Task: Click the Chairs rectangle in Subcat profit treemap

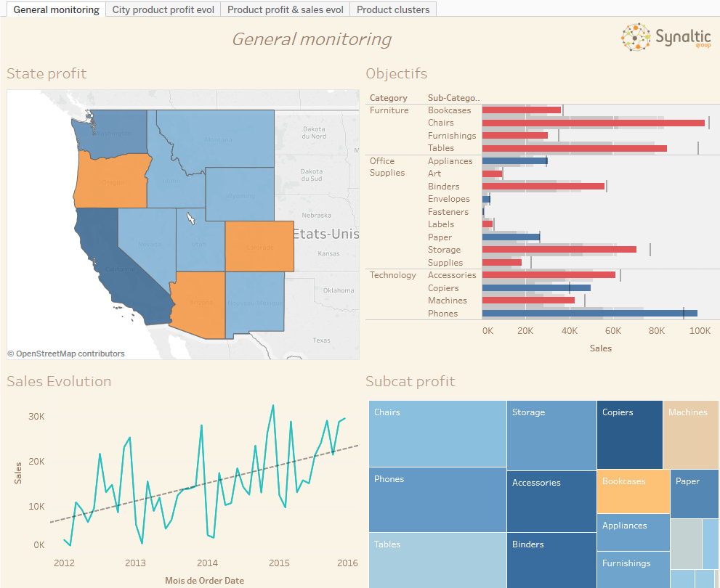Action: tap(436, 432)
